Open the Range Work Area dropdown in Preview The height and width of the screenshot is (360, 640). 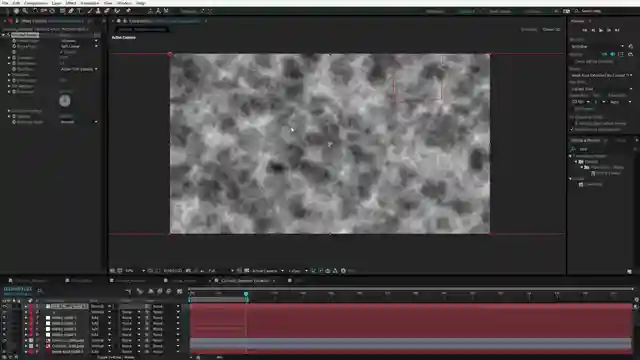[601, 76]
